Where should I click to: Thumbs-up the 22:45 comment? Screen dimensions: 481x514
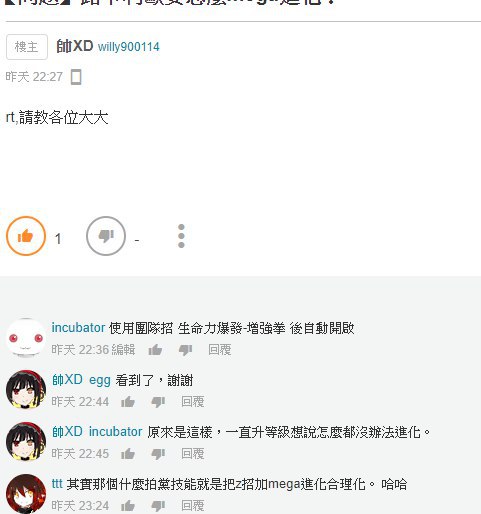(128, 454)
